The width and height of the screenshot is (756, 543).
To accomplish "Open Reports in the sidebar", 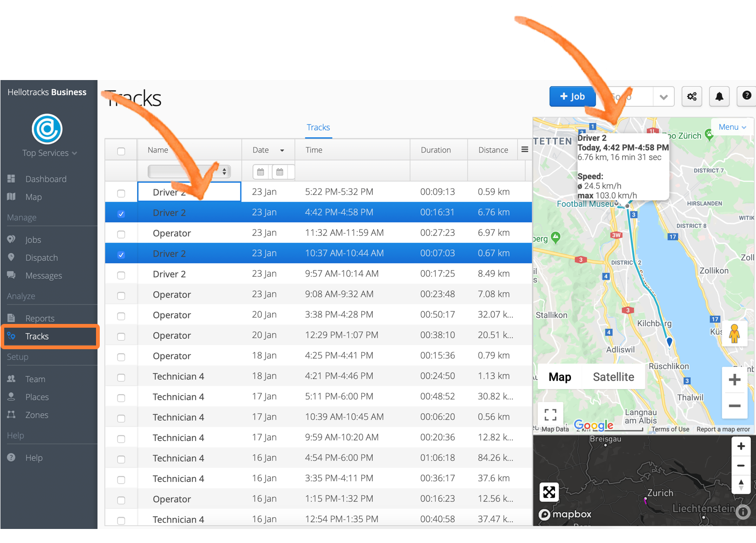I will pyautogui.click(x=40, y=318).
